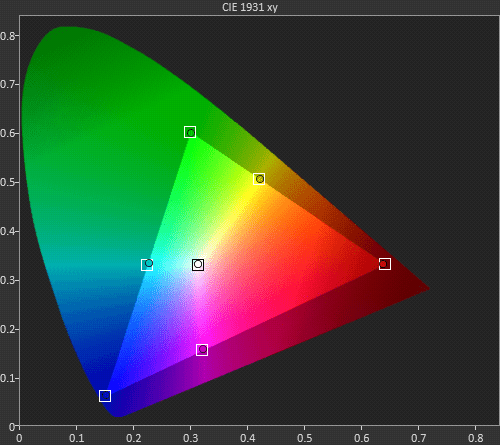Click the 0.8 label on the vertical axis
The height and width of the screenshot is (445, 500).
click(7, 36)
